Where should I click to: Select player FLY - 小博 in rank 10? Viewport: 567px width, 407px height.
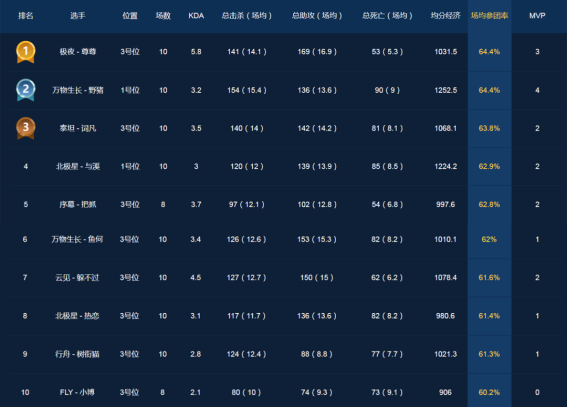[77, 392]
